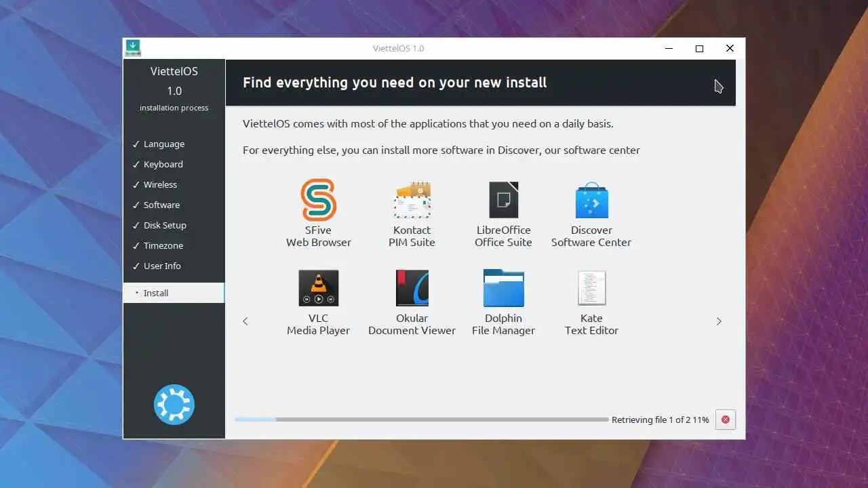The height and width of the screenshot is (488, 868).
Task: Click the KDE gear logo in sidebar
Action: tap(174, 405)
